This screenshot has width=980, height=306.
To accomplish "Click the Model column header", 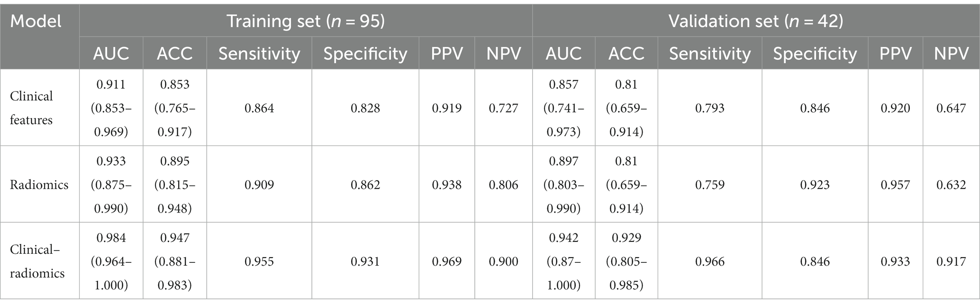I will click(x=36, y=21).
